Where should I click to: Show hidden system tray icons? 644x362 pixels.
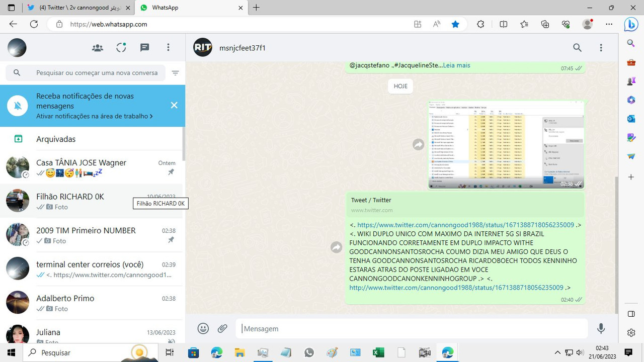click(557, 352)
